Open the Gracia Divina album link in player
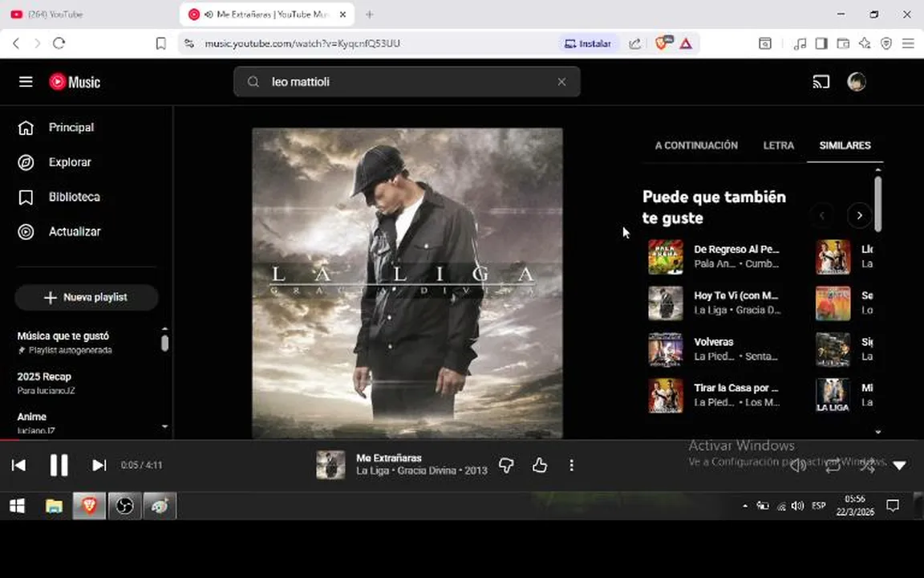The height and width of the screenshot is (578, 924). pos(427,470)
